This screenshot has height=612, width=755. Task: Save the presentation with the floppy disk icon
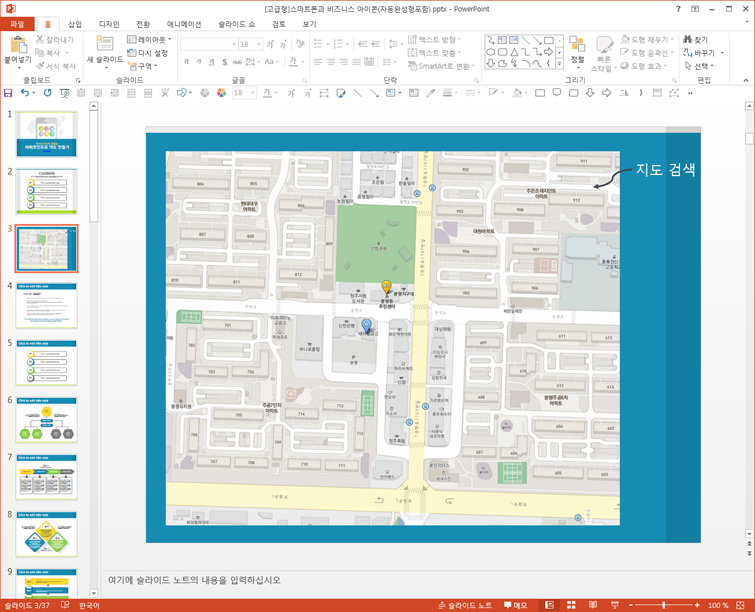click(x=8, y=93)
